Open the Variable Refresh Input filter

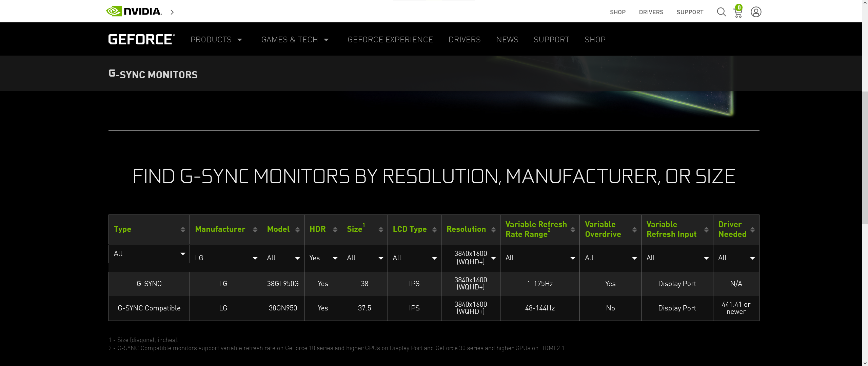677,258
